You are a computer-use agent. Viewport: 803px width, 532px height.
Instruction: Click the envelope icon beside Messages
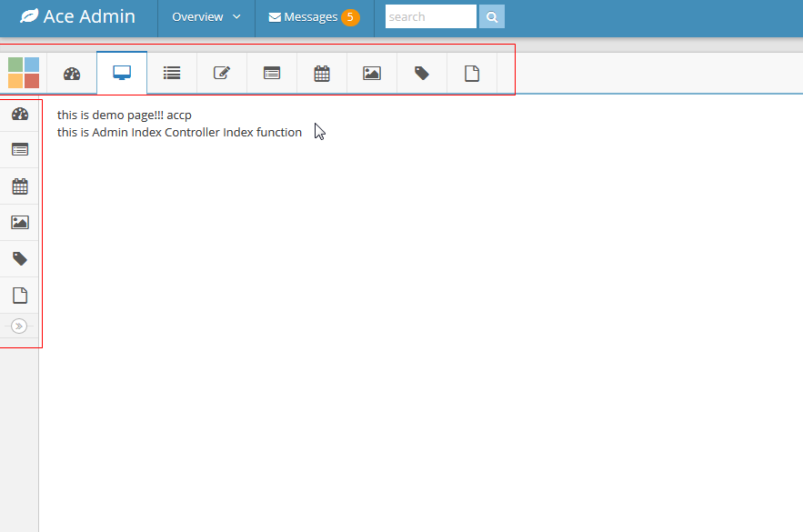(275, 17)
